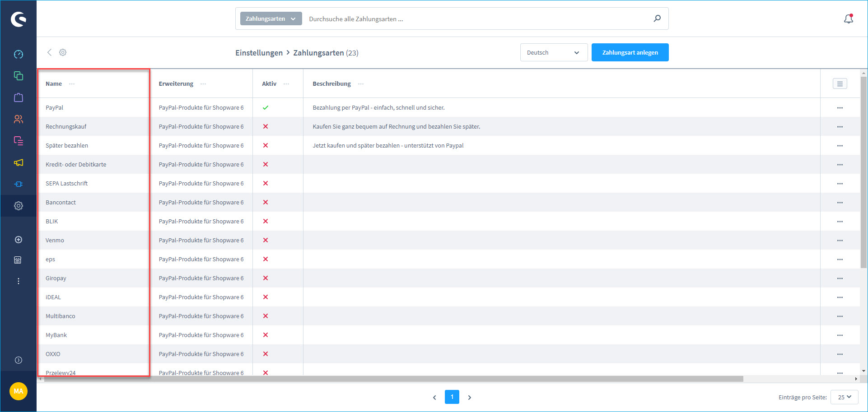This screenshot has height=412, width=868.
Task: Click inactive cross for Später bezahlen
Action: (x=266, y=145)
